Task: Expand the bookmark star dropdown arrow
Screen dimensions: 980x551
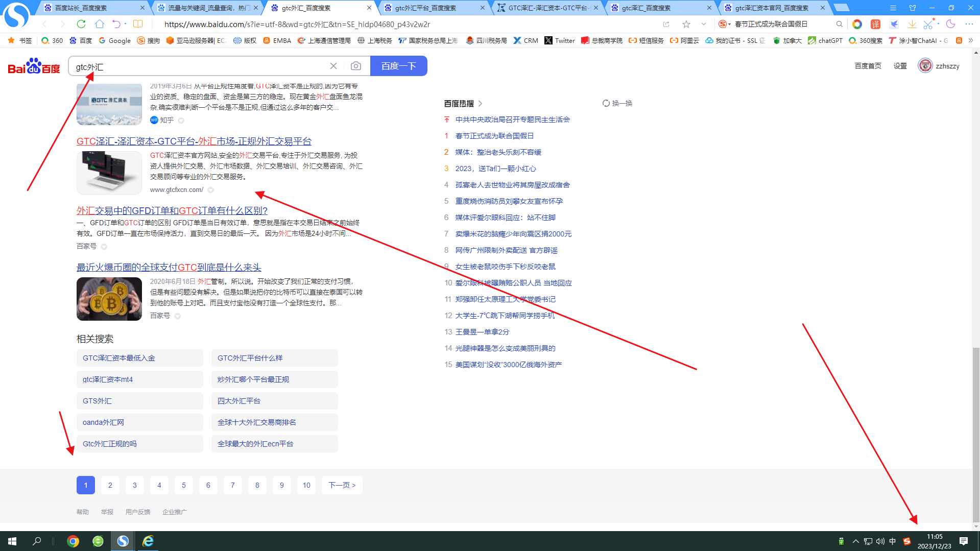Action: (x=703, y=24)
